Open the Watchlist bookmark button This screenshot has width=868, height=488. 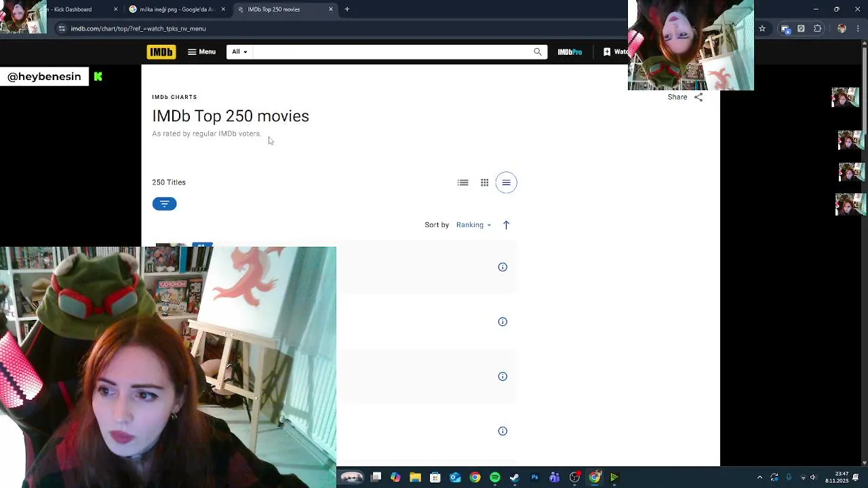tap(615, 52)
